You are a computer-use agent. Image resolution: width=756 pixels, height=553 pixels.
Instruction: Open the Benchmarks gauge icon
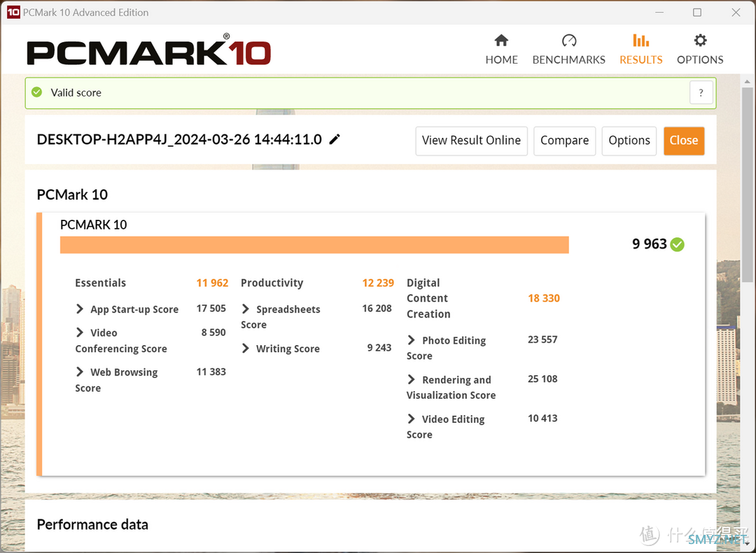coord(569,41)
